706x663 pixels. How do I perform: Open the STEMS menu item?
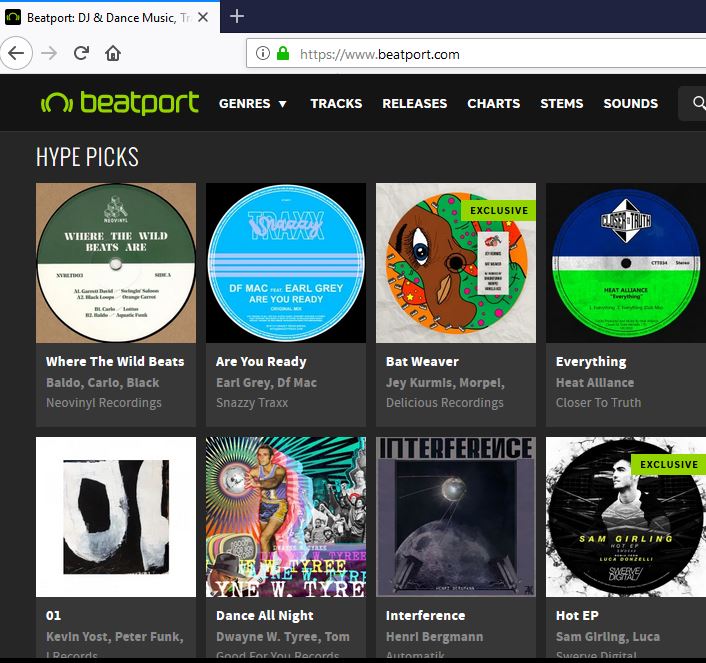pyautogui.click(x=561, y=104)
